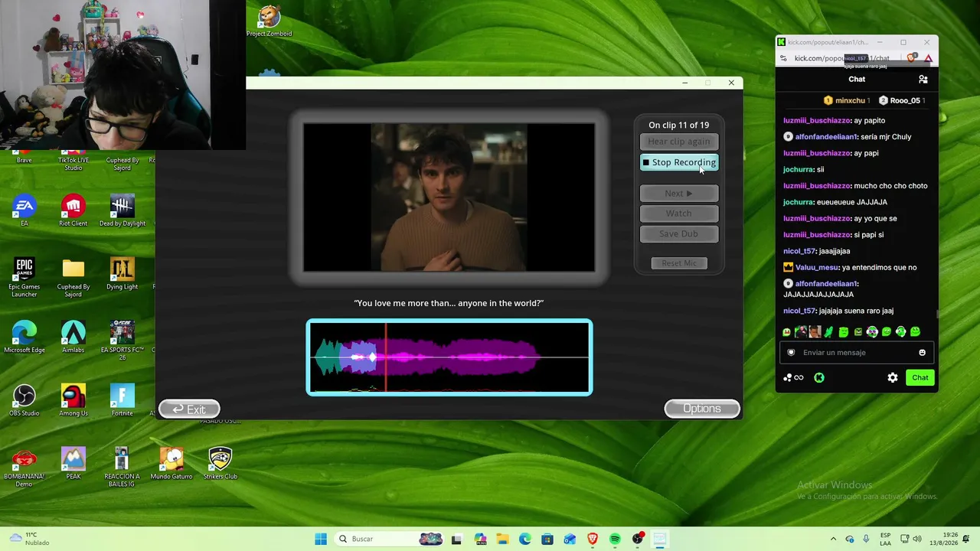Open the BOMBANANA! Demo desktop icon
The width and height of the screenshot is (980, 551).
click(x=24, y=467)
